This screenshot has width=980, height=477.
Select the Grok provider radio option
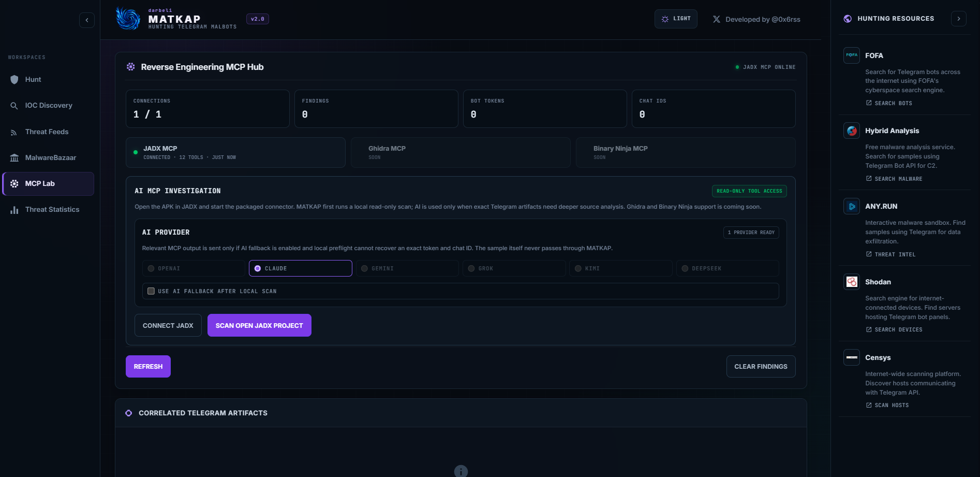click(514, 268)
